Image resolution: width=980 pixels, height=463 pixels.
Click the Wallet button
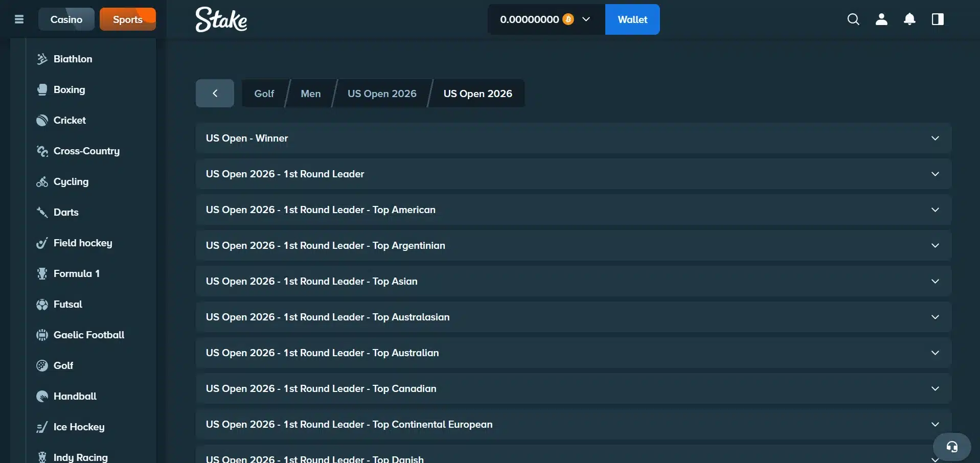[x=632, y=19]
